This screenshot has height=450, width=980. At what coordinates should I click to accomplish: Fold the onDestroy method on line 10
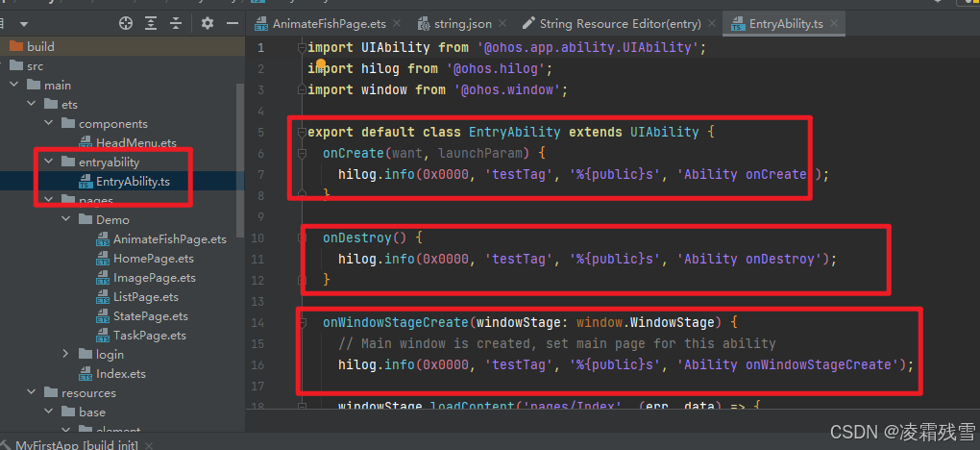pyautogui.click(x=302, y=237)
